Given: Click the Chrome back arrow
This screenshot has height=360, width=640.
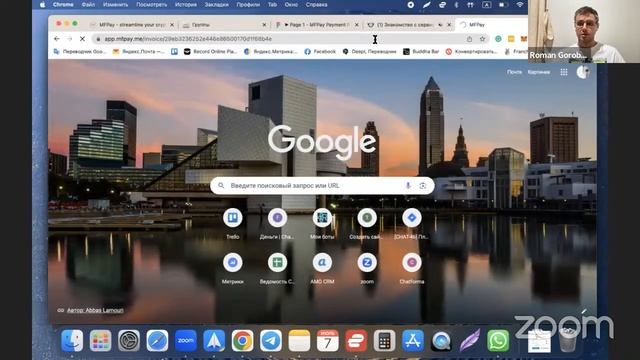Looking at the screenshot, I should (57, 39).
